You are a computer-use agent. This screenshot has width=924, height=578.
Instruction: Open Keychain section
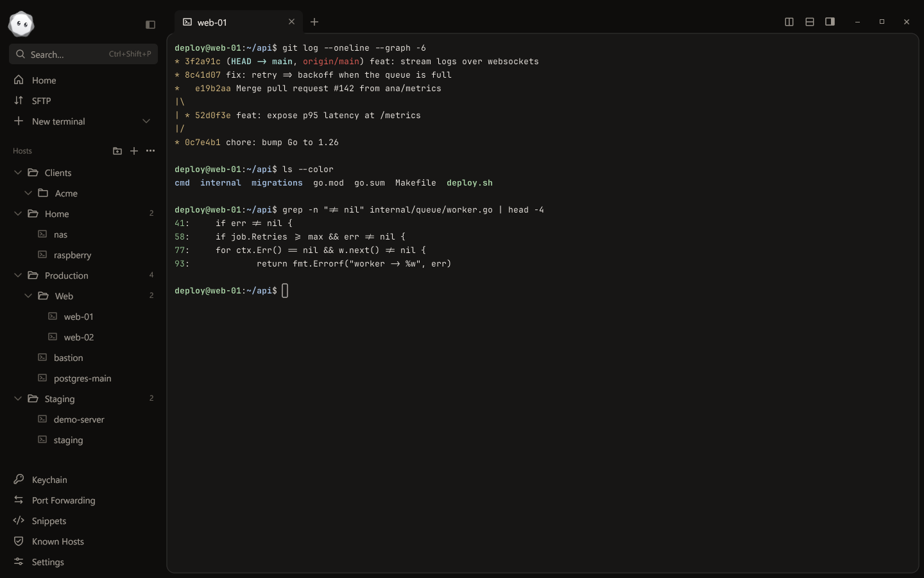(x=83, y=480)
